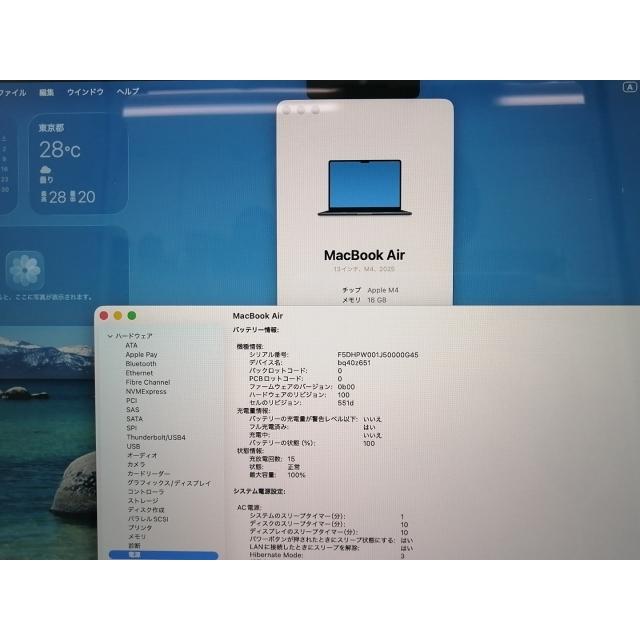The width and height of the screenshot is (640, 640).
Task: Select カードリーダー in the sidebar
Action: (149, 474)
